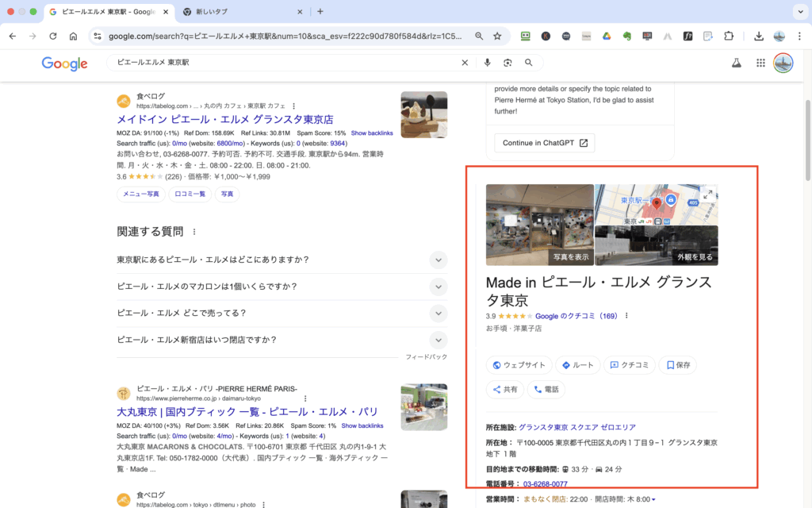
Task: Open the 写真 chip under tabelog result
Action: tap(227, 194)
